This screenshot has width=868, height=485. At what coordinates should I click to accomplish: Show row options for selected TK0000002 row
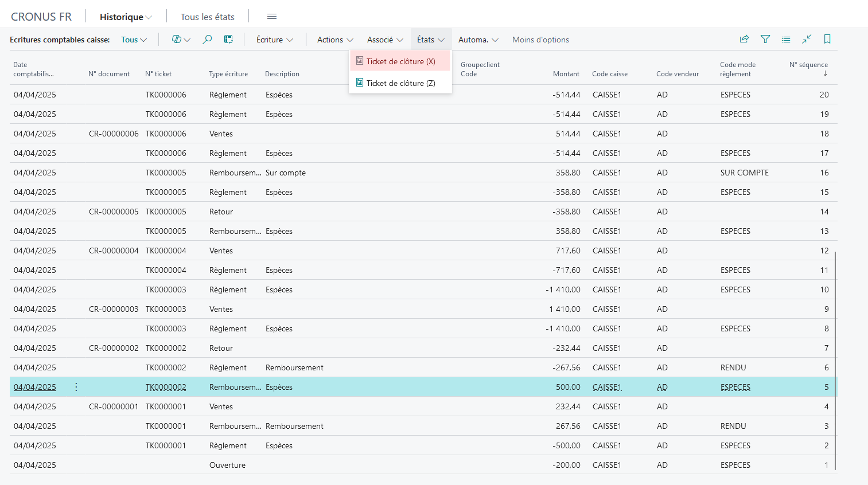[76, 387]
